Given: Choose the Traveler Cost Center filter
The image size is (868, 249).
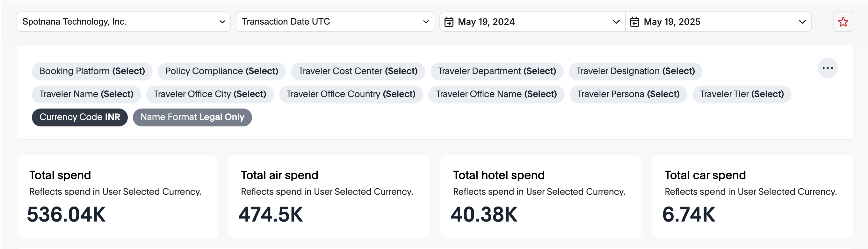Looking at the screenshot, I should [x=358, y=71].
